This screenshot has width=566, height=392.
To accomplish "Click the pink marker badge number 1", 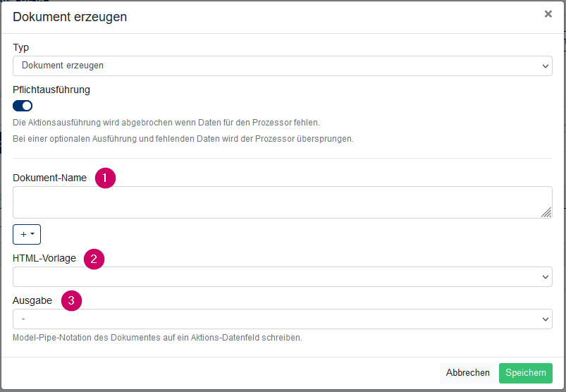I will pyautogui.click(x=105, y=178).
